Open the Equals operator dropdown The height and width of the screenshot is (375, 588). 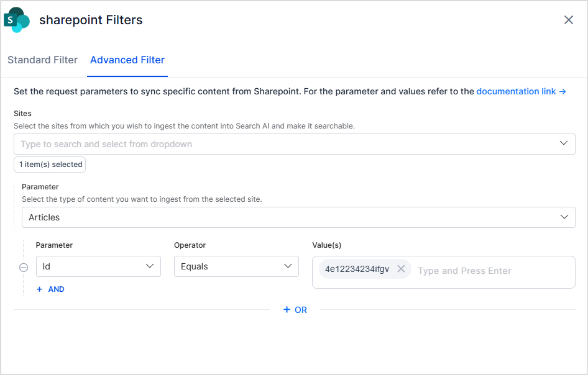[x=236, y=266]
